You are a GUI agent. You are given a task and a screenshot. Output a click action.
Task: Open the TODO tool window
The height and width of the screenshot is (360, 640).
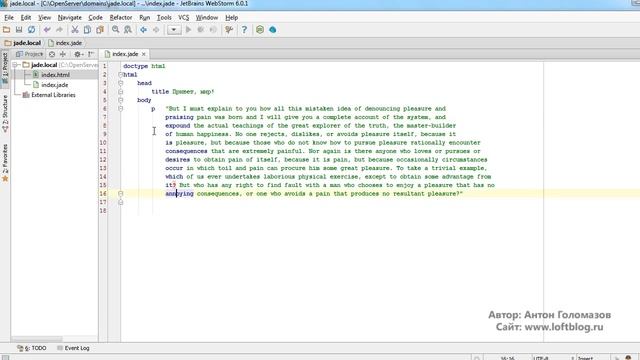[x=32, y=348]
